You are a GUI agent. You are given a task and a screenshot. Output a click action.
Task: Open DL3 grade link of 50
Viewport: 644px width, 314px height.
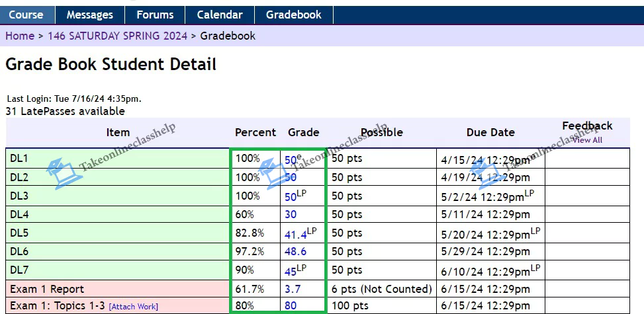[291, 197]
